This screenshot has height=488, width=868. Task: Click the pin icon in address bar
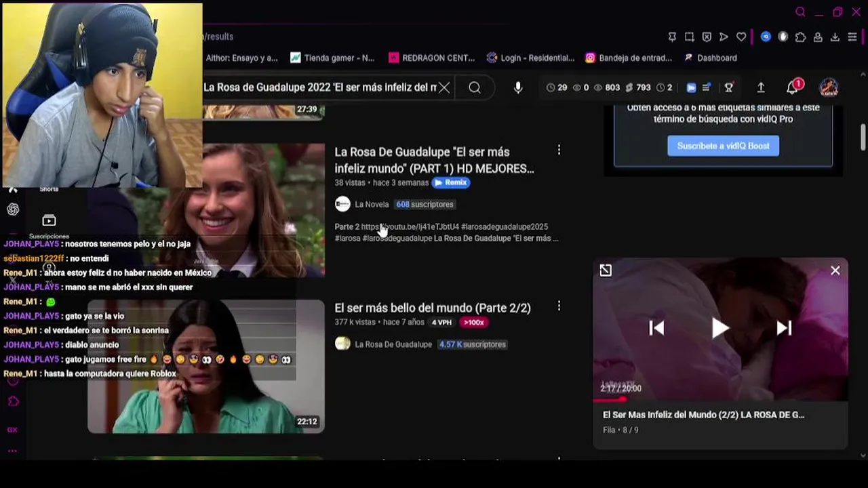[x=672, y=37]
